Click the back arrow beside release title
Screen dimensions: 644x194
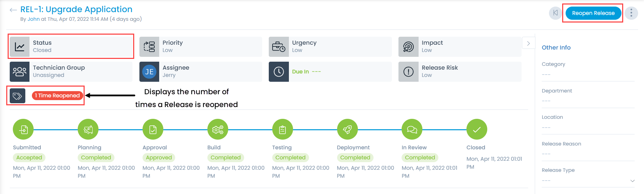[13, 10]
